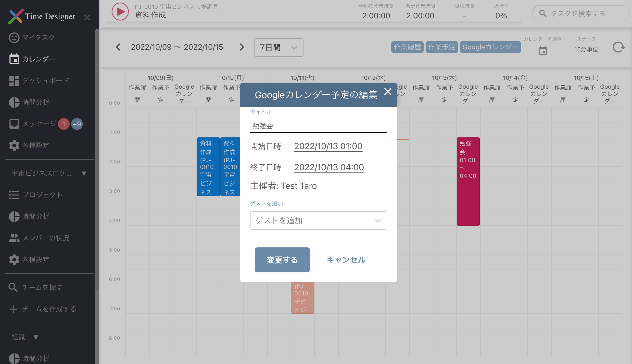This screenshot has height=364, width=632.
Task: Click the タイトル field with 勉強会
Action: tap(318, 126)
